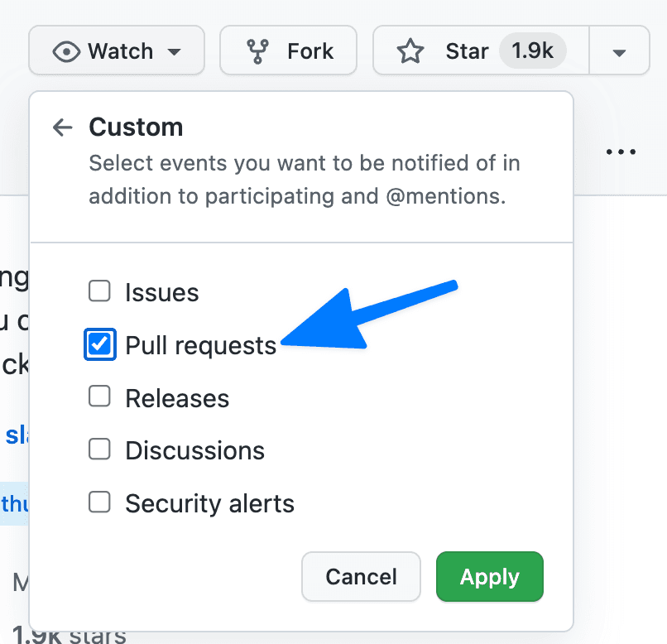667x644 pixels.
Task: Click the Pull requests label text
Action: (200, 345)
